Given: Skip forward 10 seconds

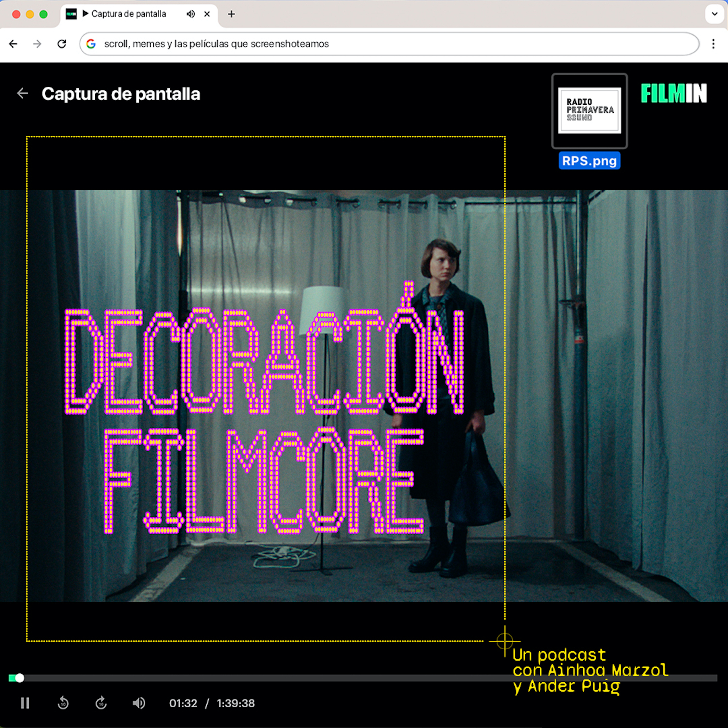Looking at the screenshot, I should 101,703.
